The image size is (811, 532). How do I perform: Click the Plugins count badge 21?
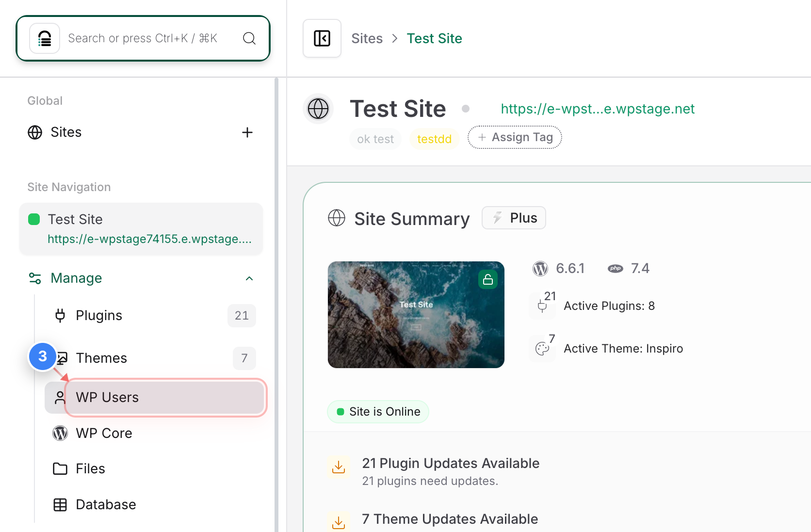tap(242, 316)
